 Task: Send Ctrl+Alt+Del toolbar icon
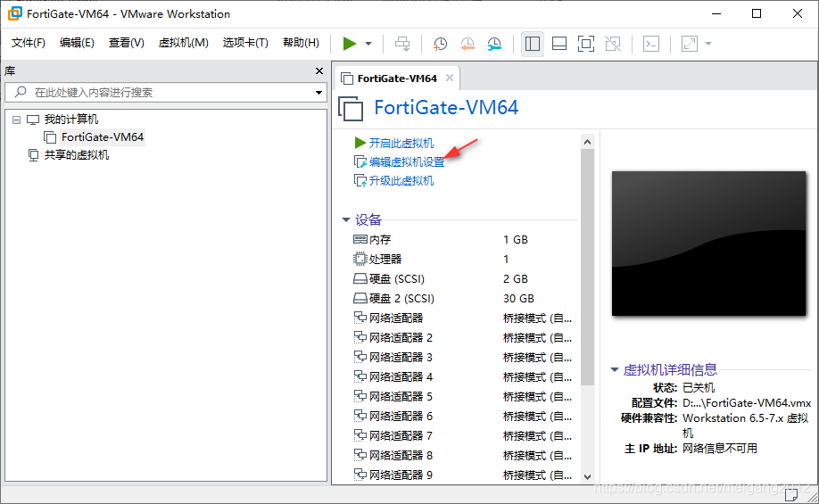(402, 44)
